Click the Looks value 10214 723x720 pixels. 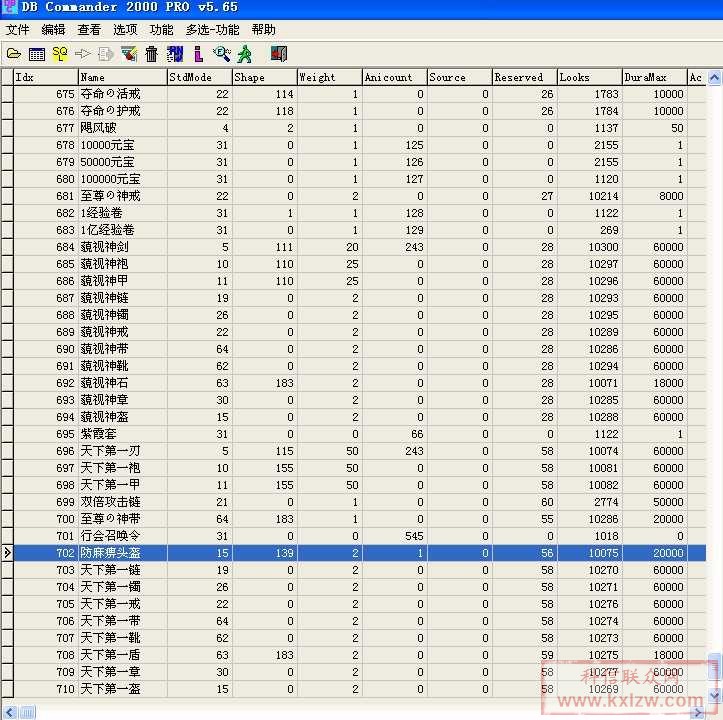(x=590, y=196)
